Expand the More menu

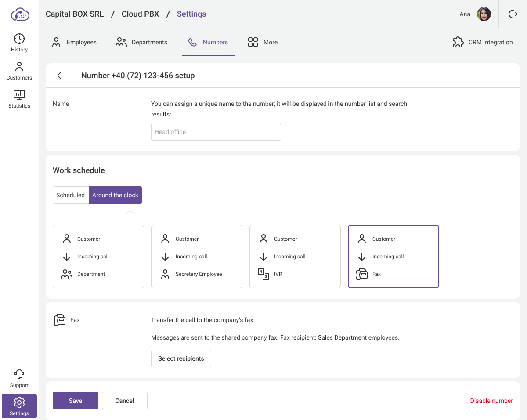pyautogui.click(x=263, y=42)
